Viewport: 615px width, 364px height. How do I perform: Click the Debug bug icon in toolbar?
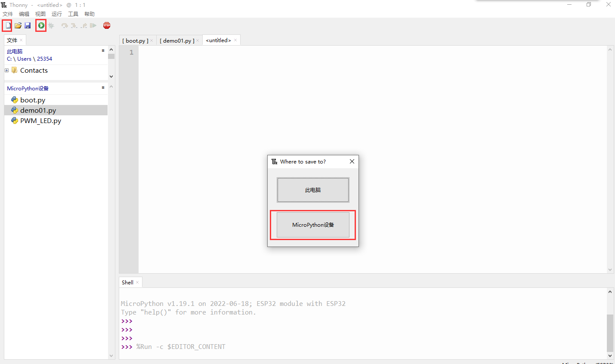(x=51, y=26)
